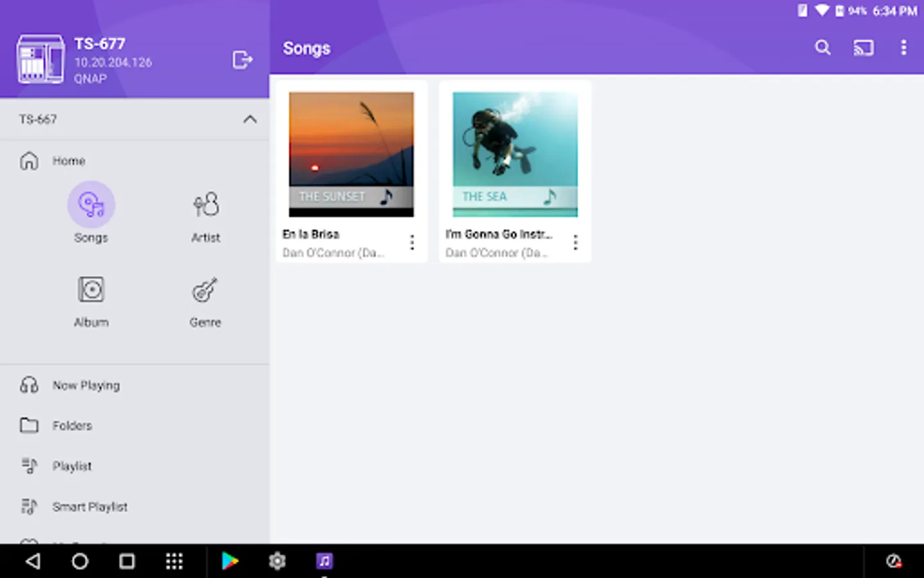924x578 pixels.
Task: Launch Play Store from the taskbar
Action: point(230,561)
